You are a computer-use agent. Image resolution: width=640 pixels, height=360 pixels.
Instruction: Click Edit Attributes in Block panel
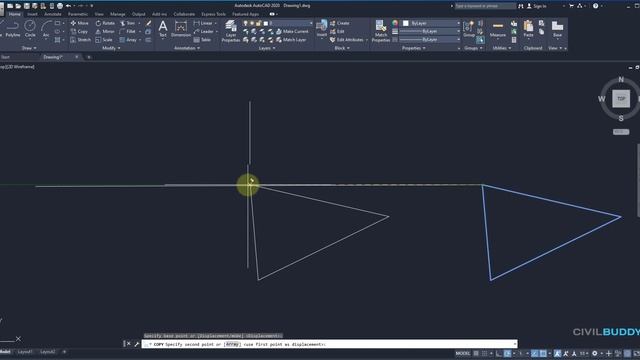pos(347,40)
